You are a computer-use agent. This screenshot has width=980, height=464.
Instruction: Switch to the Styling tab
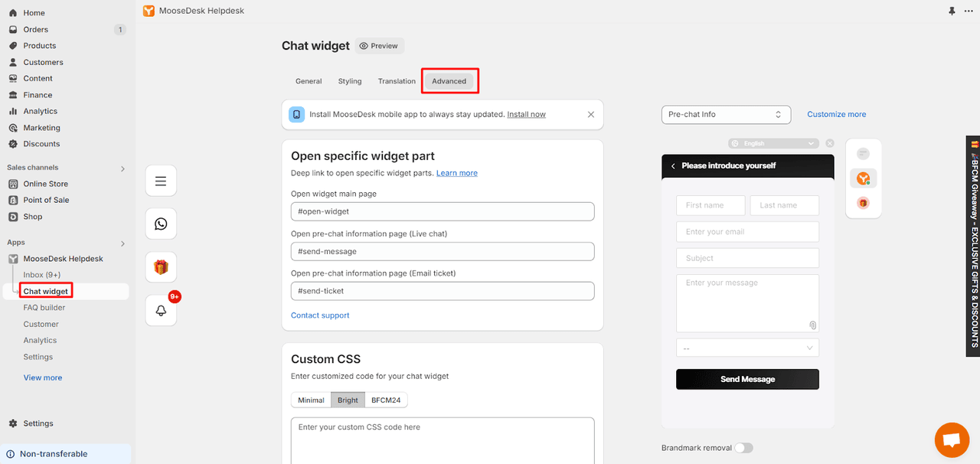[x=349, y=80]
